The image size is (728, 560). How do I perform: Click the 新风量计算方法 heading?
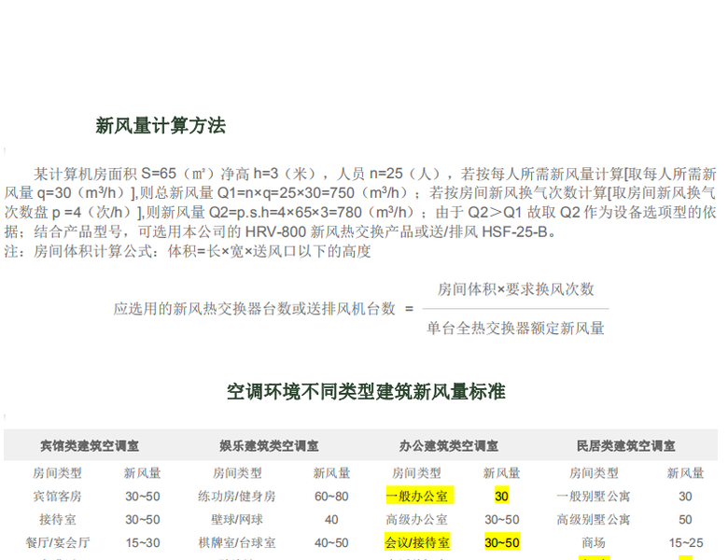(161, 126)
